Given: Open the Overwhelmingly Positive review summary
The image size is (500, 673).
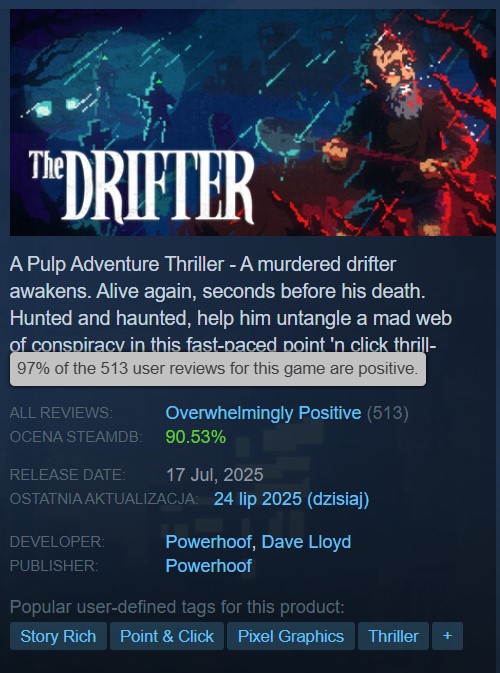Looking at the screenshot, I should click(x=263, y=413).
